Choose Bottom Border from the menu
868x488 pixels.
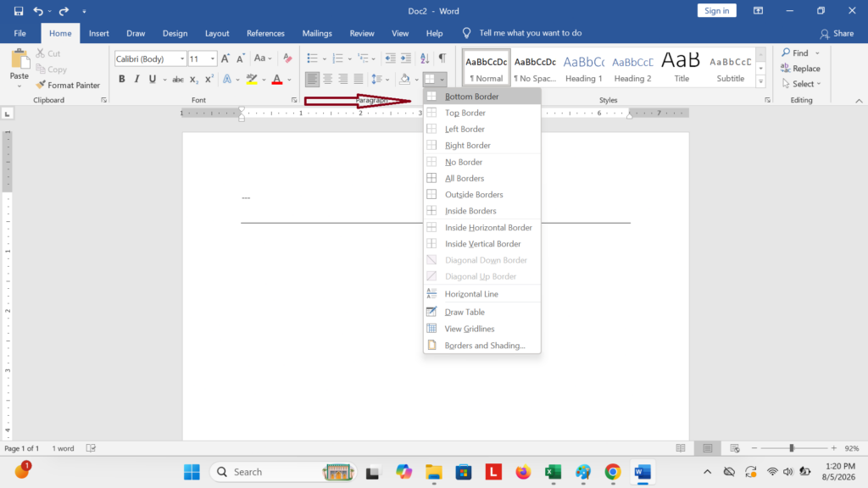481,97
